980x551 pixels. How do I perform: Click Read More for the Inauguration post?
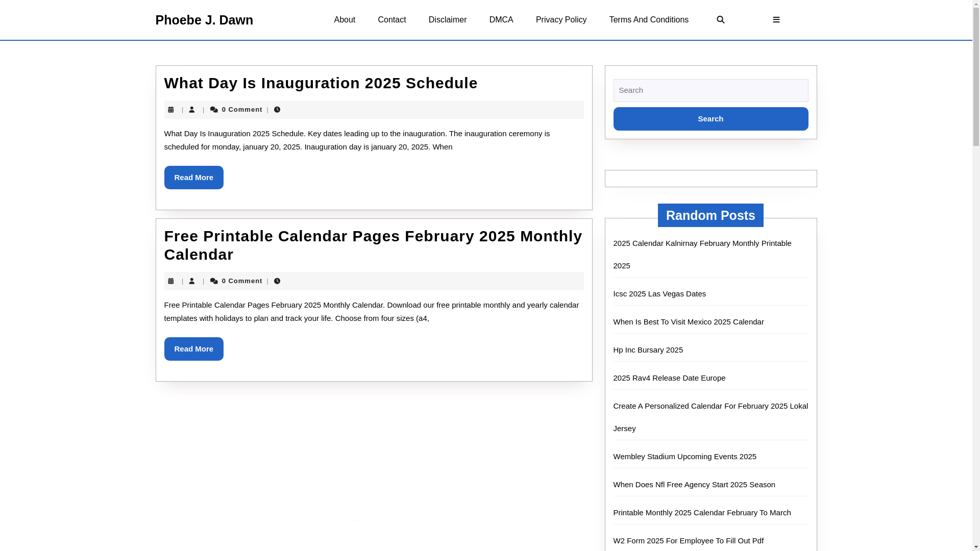[194, 178]
